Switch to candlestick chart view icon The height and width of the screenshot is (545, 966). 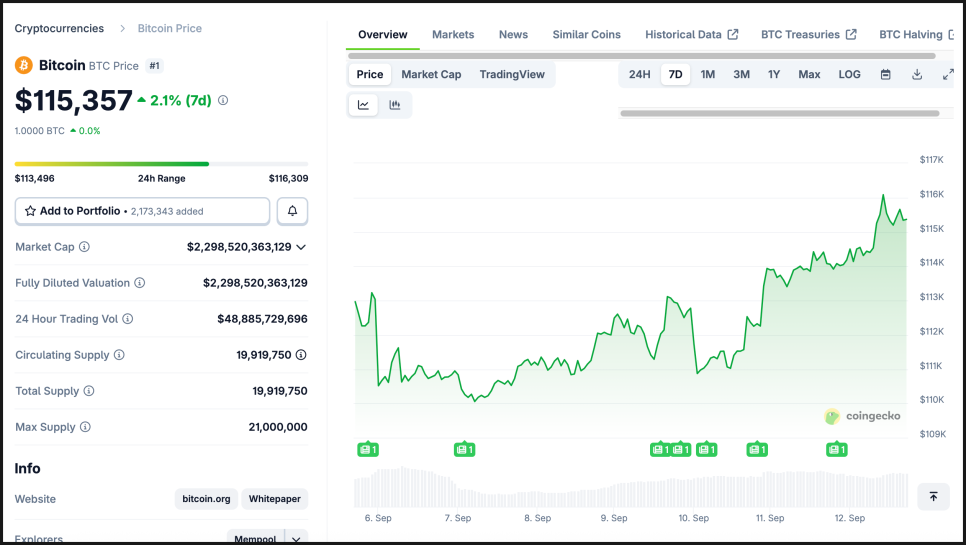395,105
